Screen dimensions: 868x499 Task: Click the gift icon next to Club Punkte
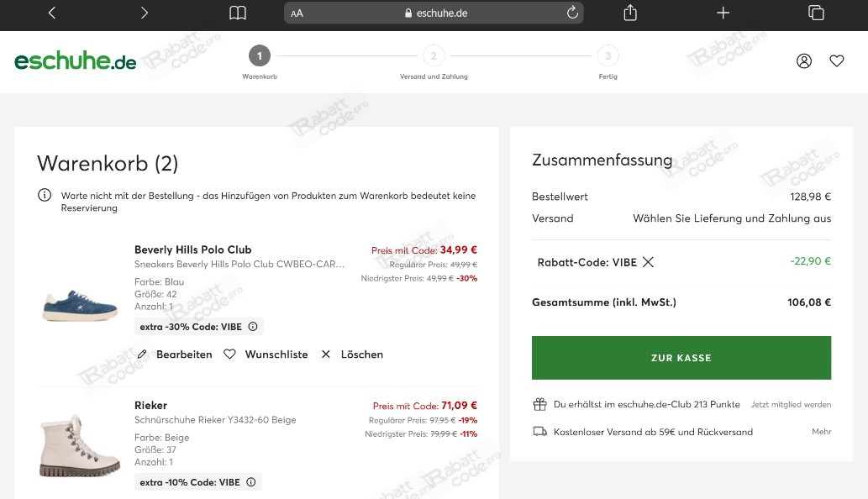(x=539, y=403)
